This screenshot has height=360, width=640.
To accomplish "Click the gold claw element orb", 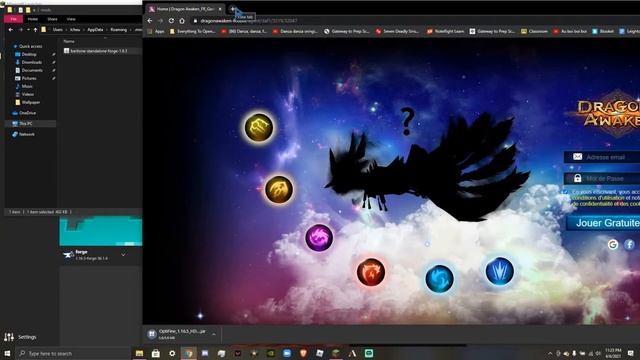I will tap(279, 189).
